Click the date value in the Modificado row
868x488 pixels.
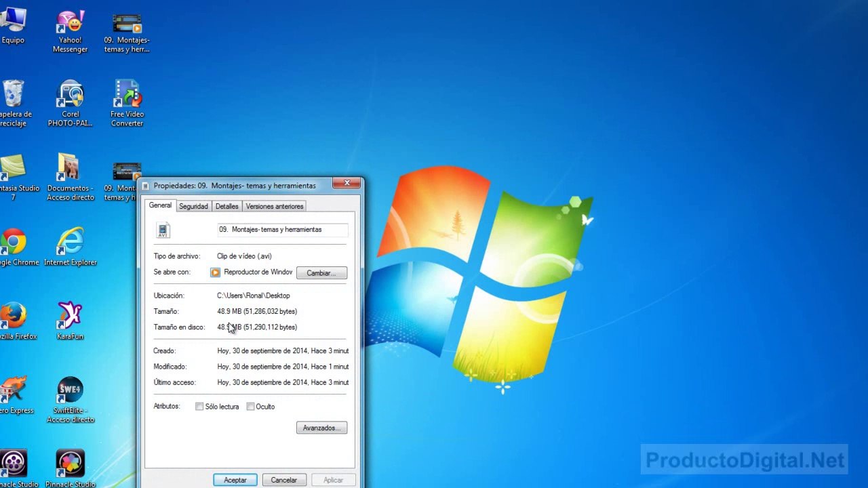(283, 367)
